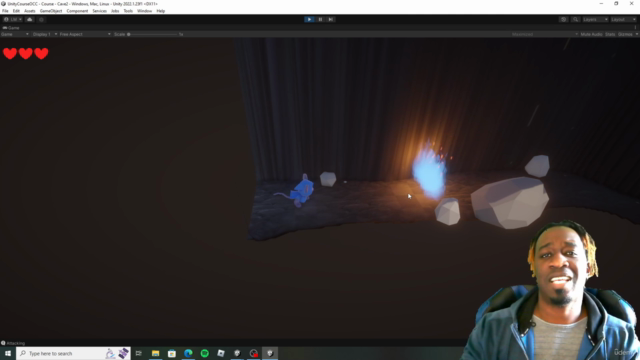Viewport: 640px width, 360px height.
Task: Open File Explorer from the taskbar
Action: click(x=156, y=353)
